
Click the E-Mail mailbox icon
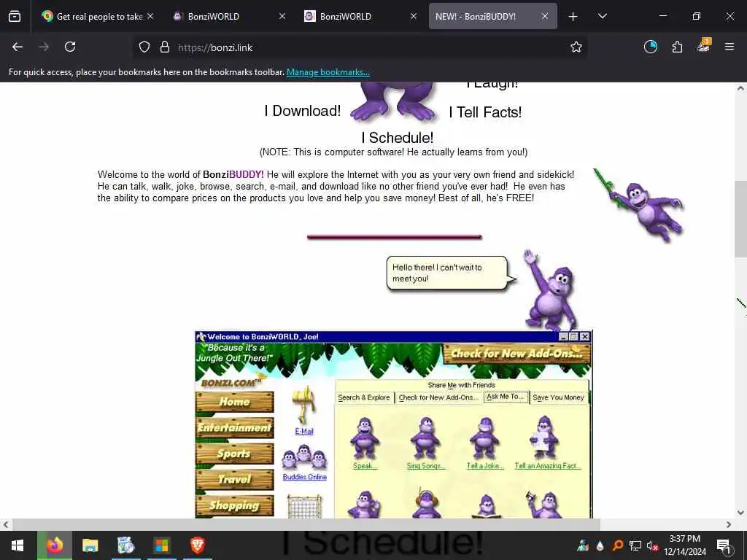click(305, 404)
